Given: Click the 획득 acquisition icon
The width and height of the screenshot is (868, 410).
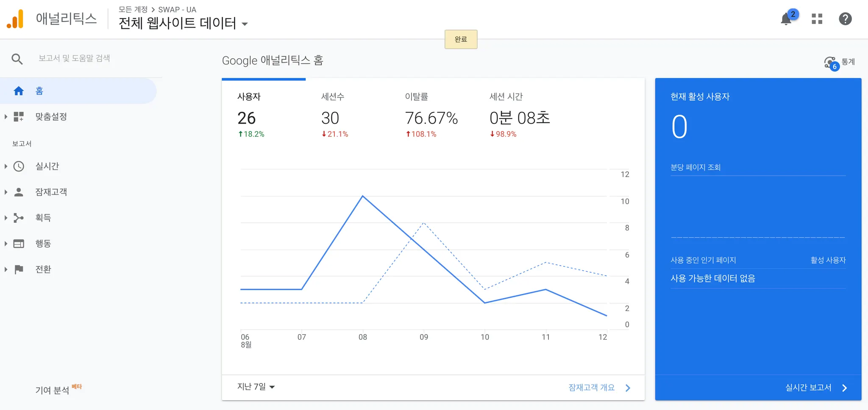Looking at the screenshot, I should [19, 218].
